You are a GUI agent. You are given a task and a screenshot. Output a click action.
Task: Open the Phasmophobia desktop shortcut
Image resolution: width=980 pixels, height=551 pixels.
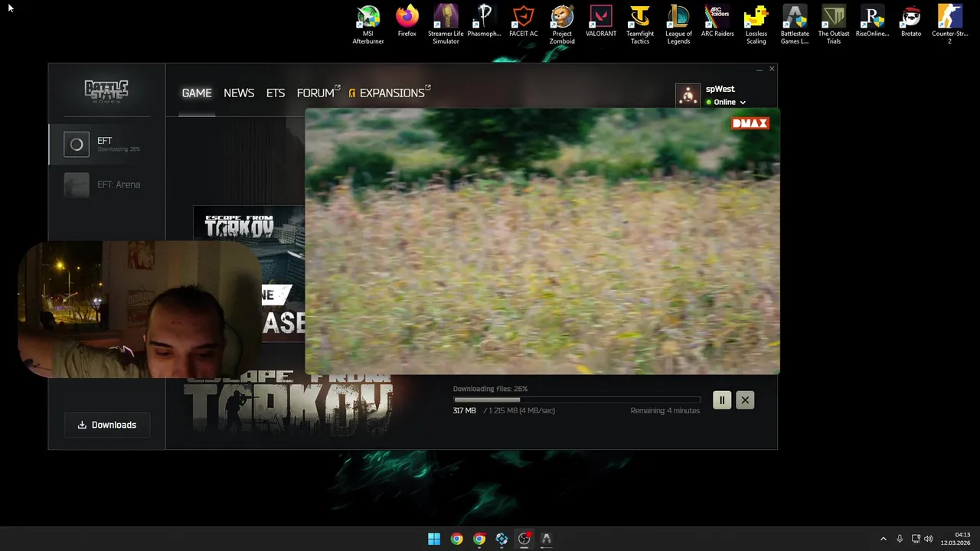pyautogui.click(x=484, y=21)
